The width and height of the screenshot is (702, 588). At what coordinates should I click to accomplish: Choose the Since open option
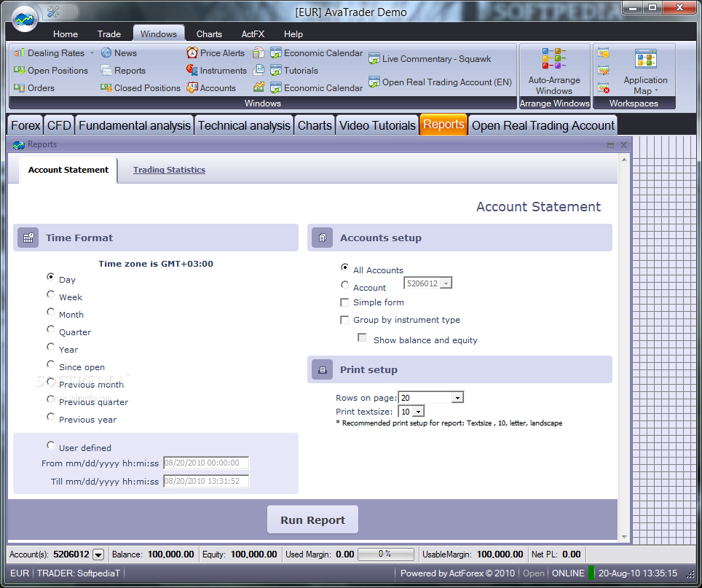coord(50,364)
